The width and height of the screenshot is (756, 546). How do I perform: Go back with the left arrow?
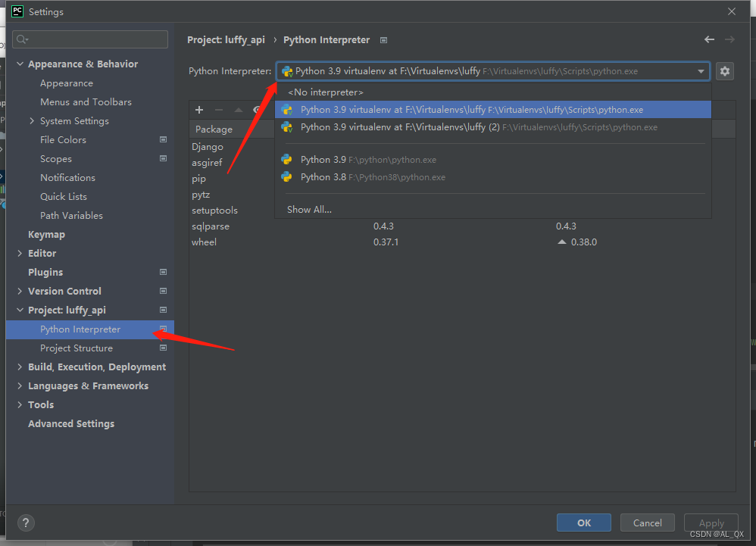point(709,39)
